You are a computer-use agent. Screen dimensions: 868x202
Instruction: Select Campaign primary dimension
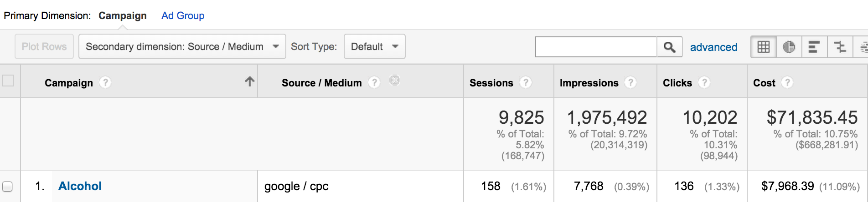[x=123, y=15]
